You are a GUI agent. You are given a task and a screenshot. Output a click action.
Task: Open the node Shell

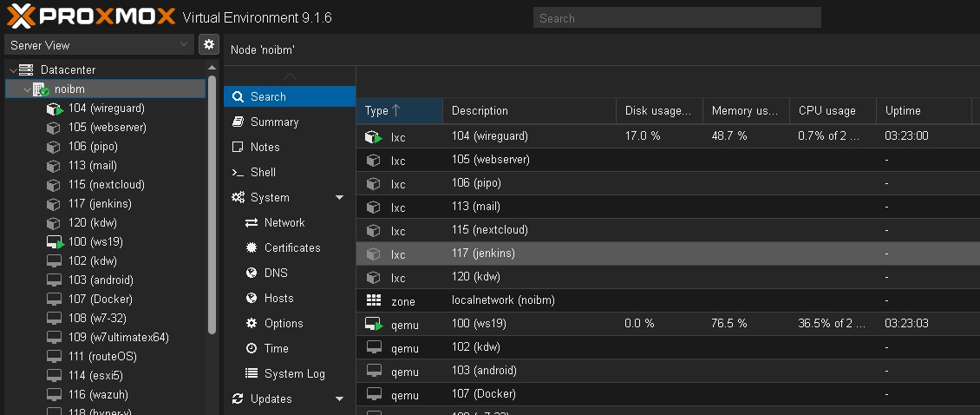point(290,172)
